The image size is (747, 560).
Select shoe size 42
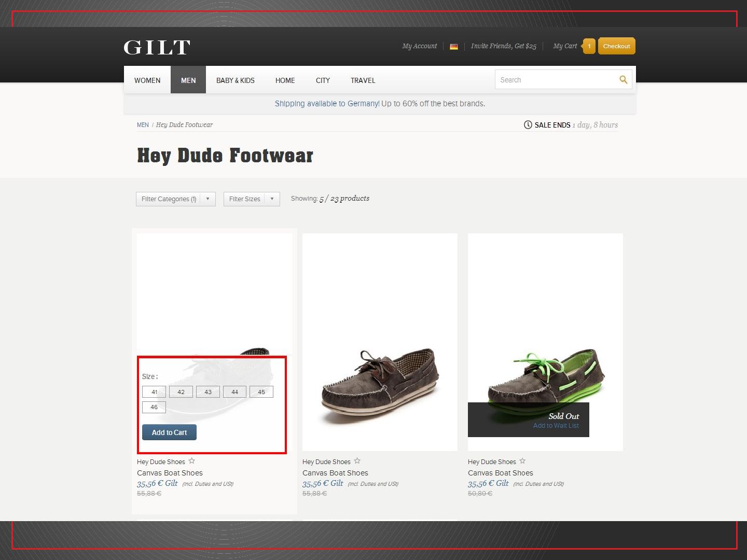(181, 392)
